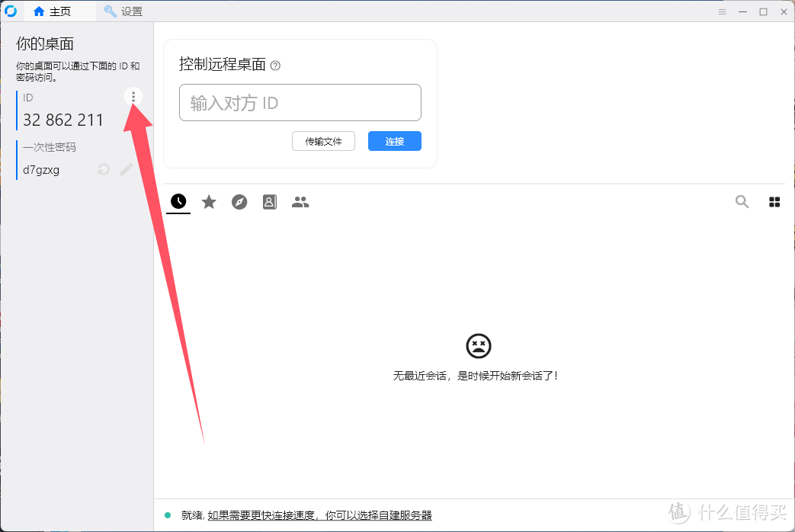Open discovered peers with the compass icon

coord(239,201)
